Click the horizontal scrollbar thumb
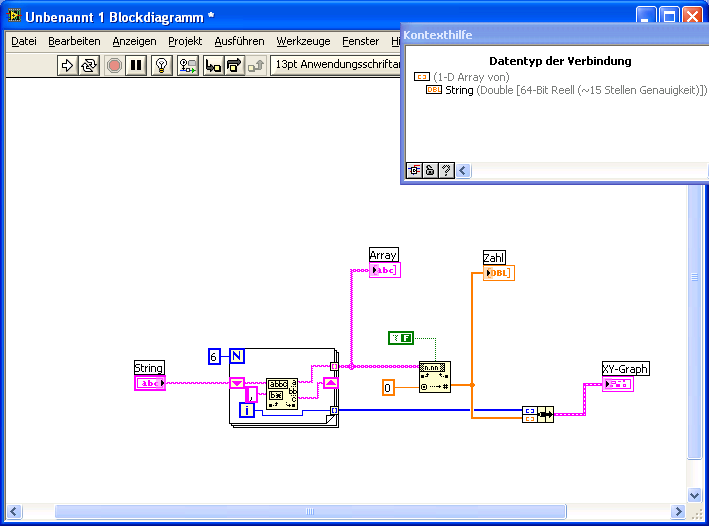709x526 pixels. 310,512
